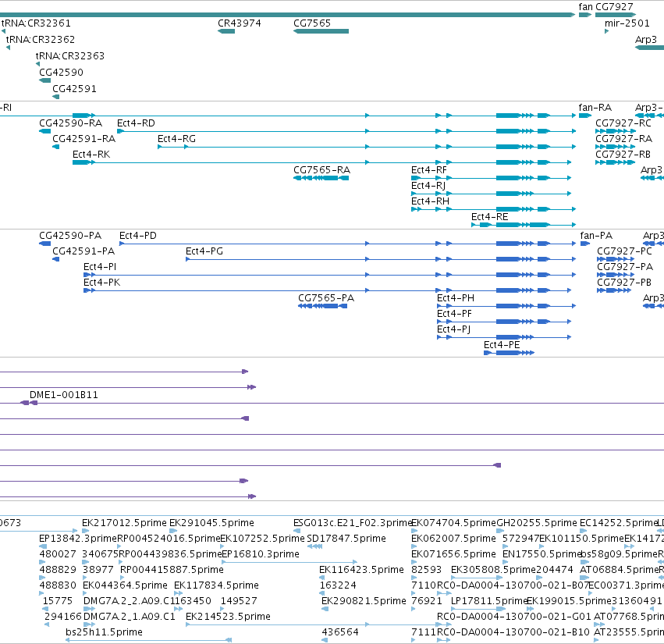Select the CG7927-RA transcript label
Screen dimensions: 664x644
pos(623,139)
